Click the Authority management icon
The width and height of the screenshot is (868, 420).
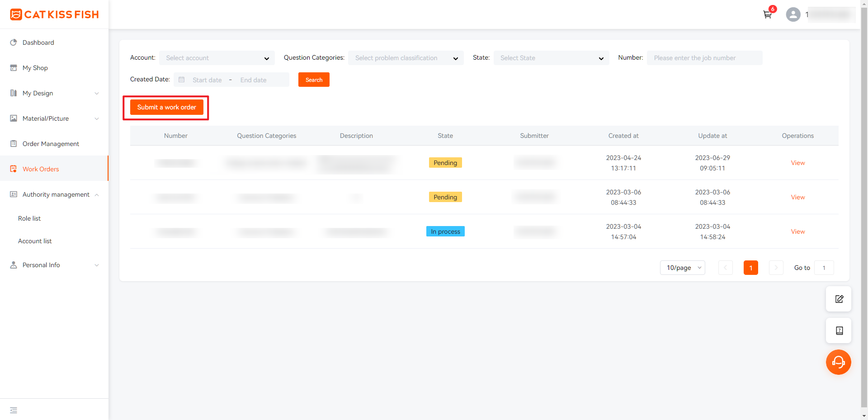tap(14, 194)
